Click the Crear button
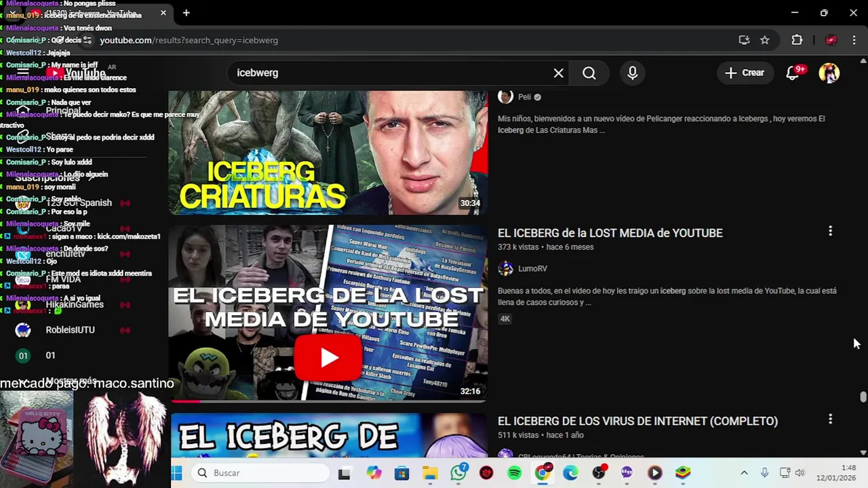 point(745,73)
